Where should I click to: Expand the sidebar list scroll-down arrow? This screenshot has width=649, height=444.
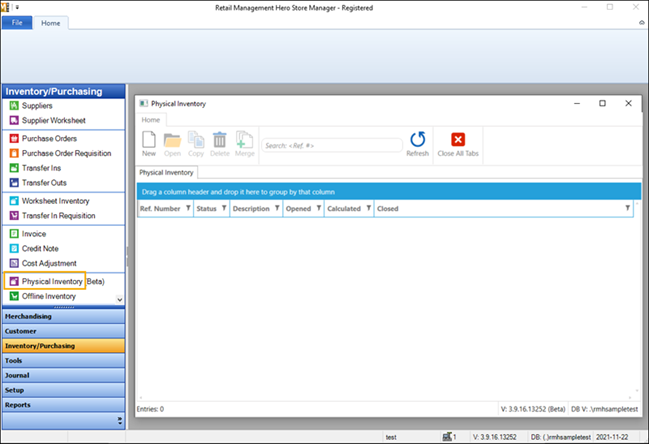pos(120,300)
